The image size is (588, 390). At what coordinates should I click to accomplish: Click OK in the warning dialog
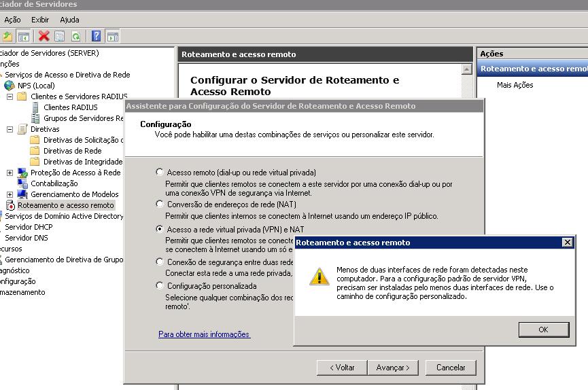544,330
